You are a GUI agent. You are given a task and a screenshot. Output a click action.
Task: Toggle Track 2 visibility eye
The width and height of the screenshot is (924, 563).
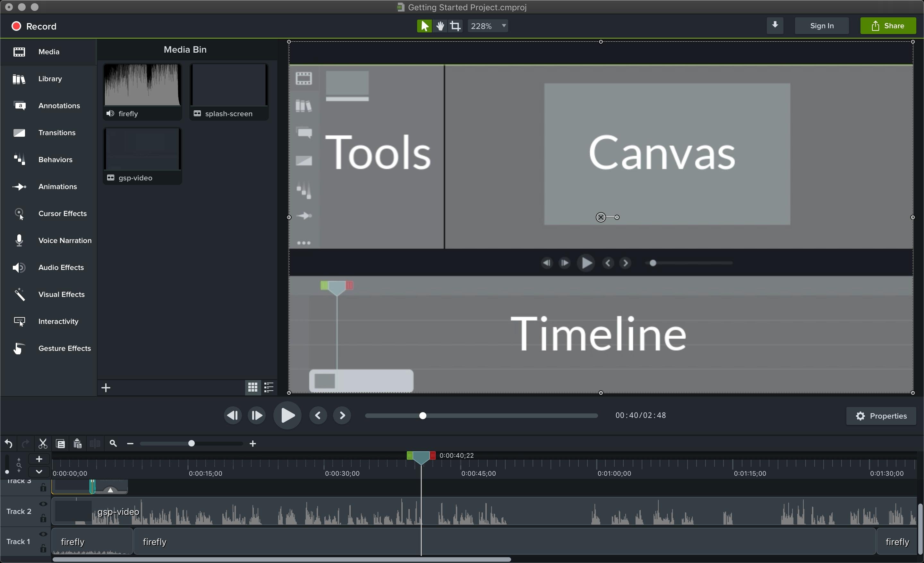tap(43, 504)
